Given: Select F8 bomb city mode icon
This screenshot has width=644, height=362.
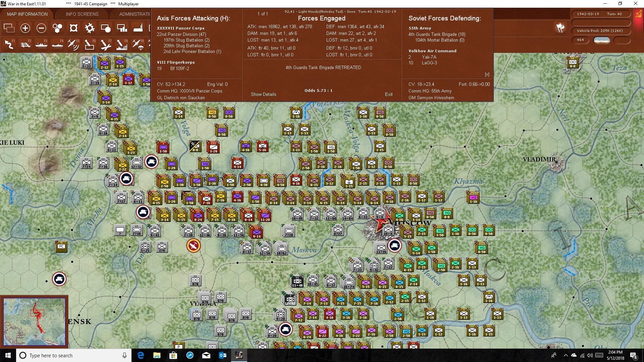Looking at the screenshot, I should pyautogui.click(x=122, y=44).
